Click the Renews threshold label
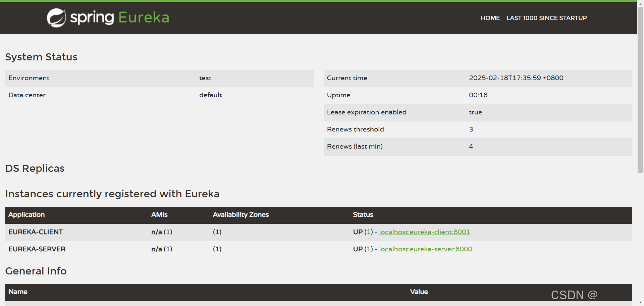The image size is (644, 306). pyautogui.click(x=355, y=130)
